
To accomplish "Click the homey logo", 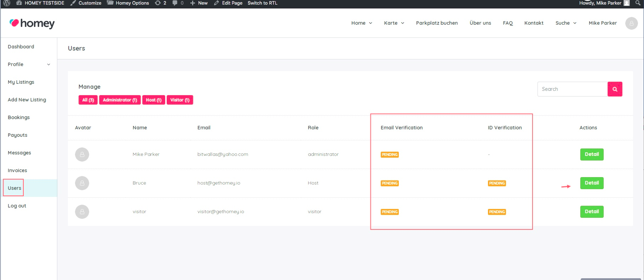I will click(32, 23).
